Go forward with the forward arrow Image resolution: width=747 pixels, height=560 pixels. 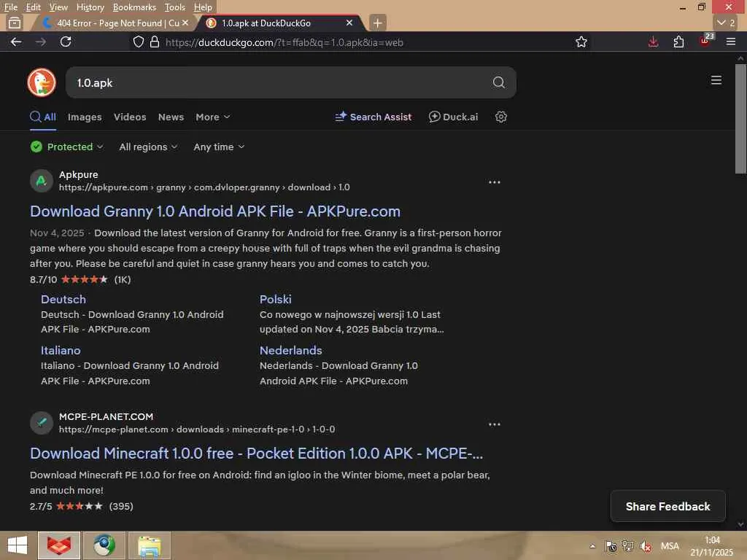point(41,42)
